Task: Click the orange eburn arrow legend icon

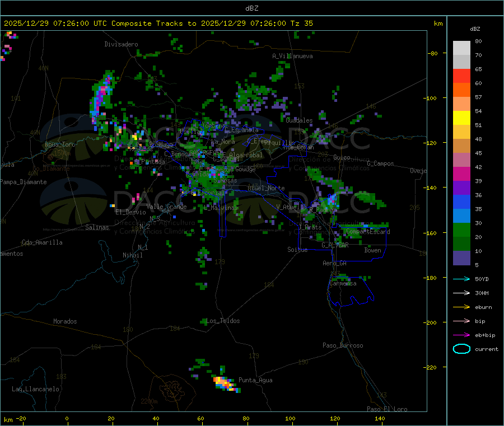Action: click(461, 307)
